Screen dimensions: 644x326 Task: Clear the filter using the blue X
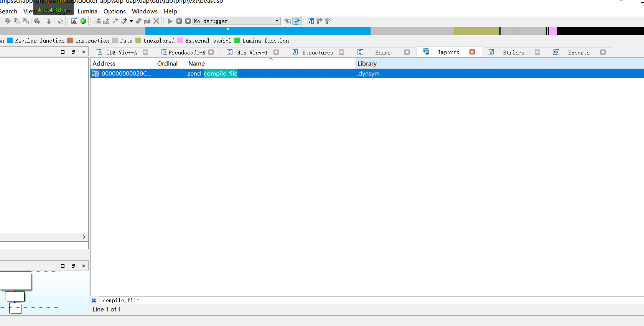coord(94,300)
